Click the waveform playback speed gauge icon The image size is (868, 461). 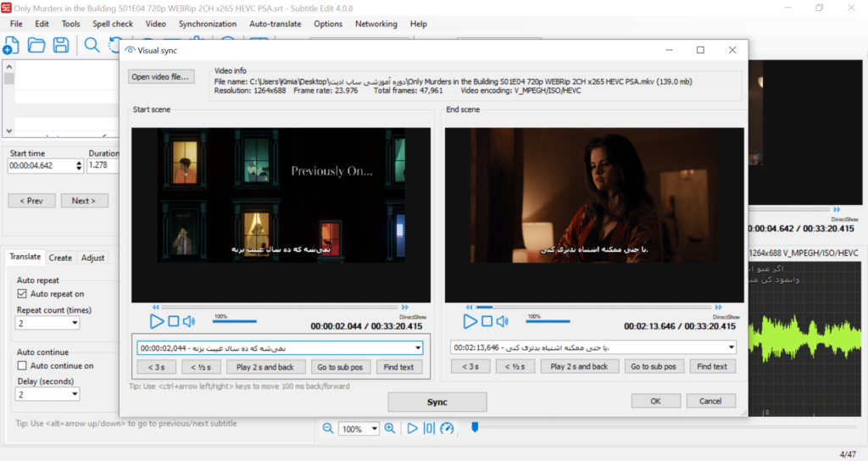[x=448, y=429]
